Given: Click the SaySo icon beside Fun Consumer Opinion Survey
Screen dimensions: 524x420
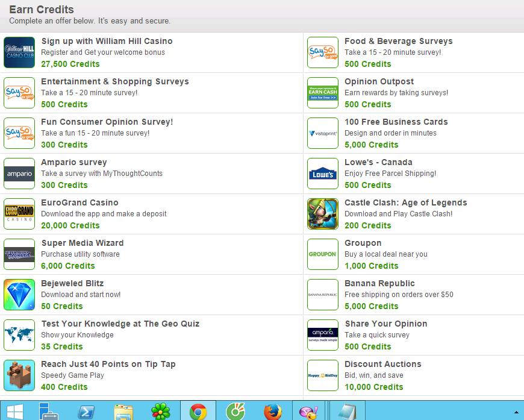Looking at the screenshot, I should pyautogui.click(x=19, y=133).
